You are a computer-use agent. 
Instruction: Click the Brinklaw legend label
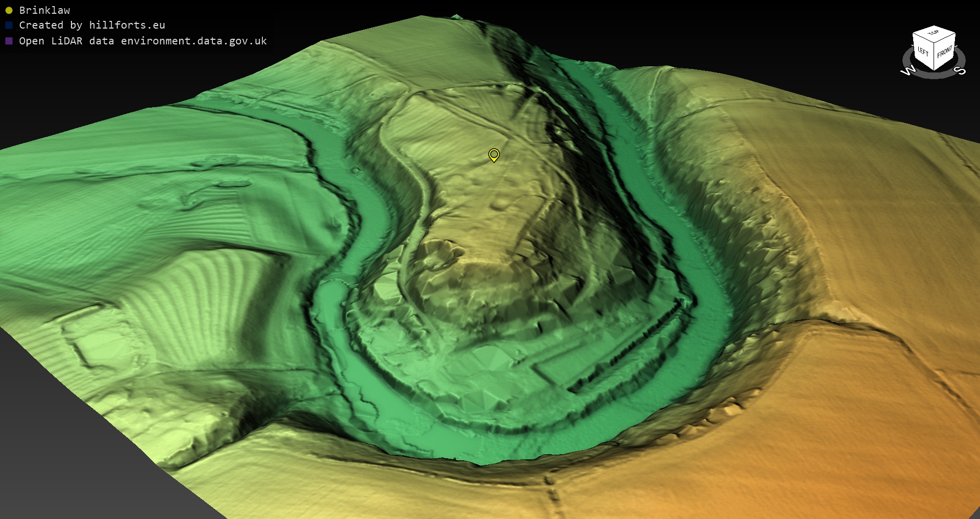click(44, 10)
